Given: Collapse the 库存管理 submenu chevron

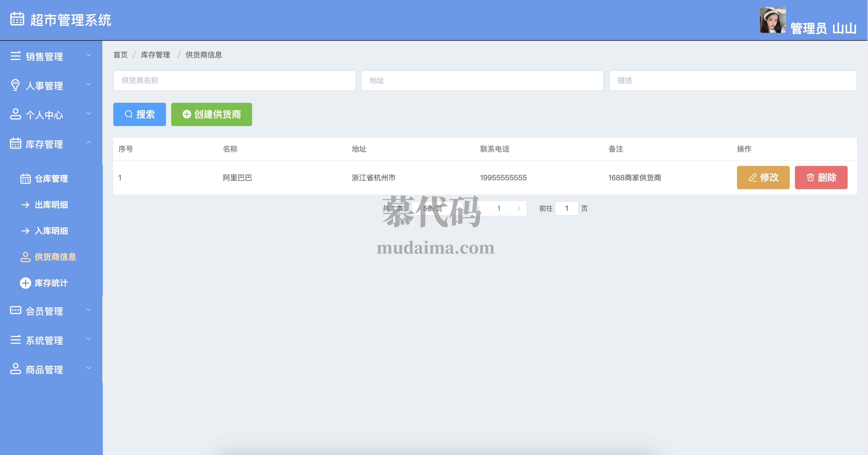Looking at the screenshot, I should coord(89,143).
